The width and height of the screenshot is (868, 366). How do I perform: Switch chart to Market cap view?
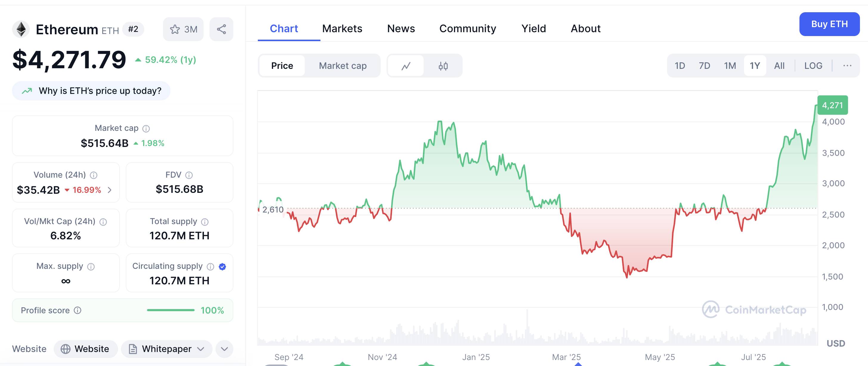click(342, 66)
